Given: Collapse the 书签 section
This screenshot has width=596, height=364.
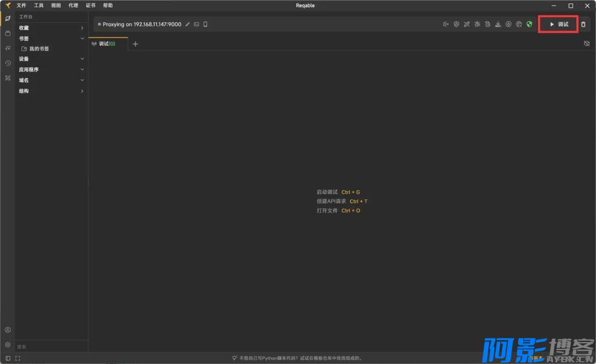Looking at the screenshot, I should tap(51, 38).
